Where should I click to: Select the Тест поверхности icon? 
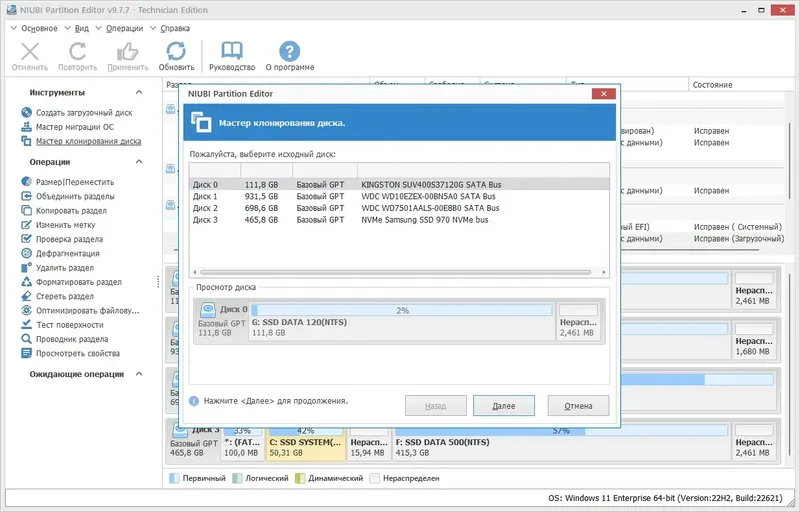pos(27,324)
